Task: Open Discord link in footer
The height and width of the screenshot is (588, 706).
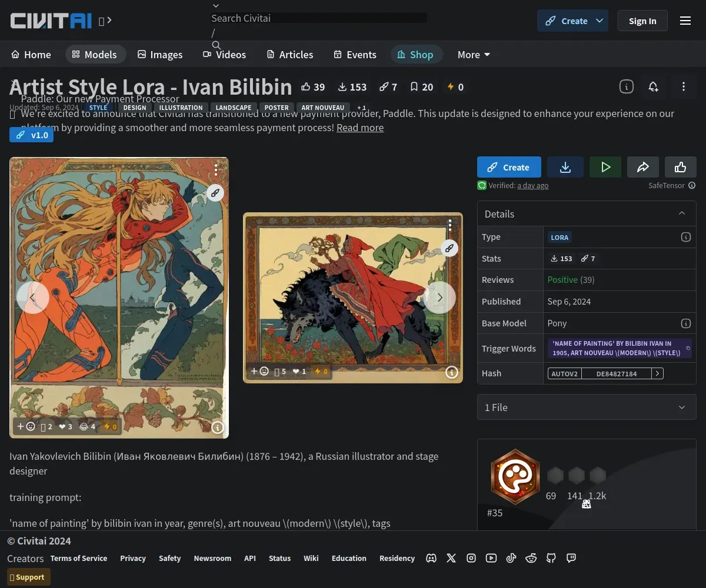Action: [x=431, y=558]
